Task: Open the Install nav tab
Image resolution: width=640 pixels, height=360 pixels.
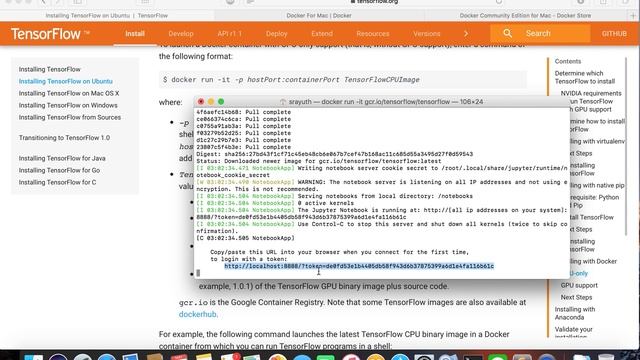Action: pyautogui.click(x=135, y=34)
